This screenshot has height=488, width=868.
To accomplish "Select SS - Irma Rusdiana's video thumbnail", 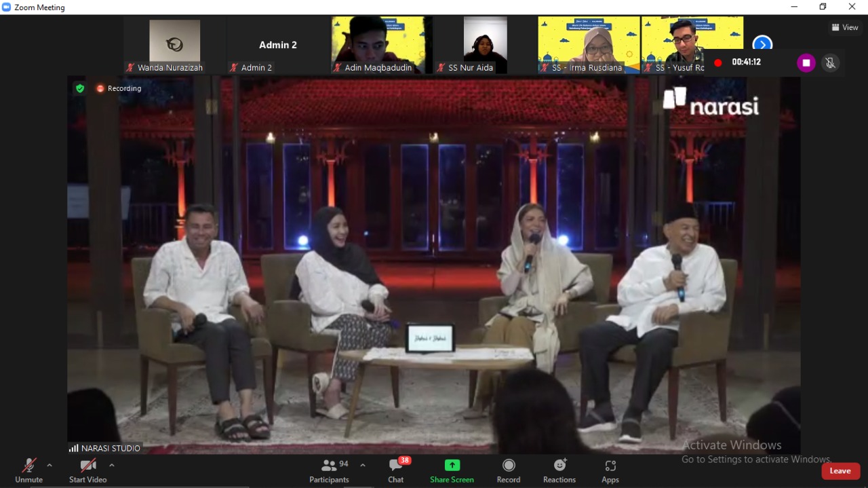I will [588, 45].
